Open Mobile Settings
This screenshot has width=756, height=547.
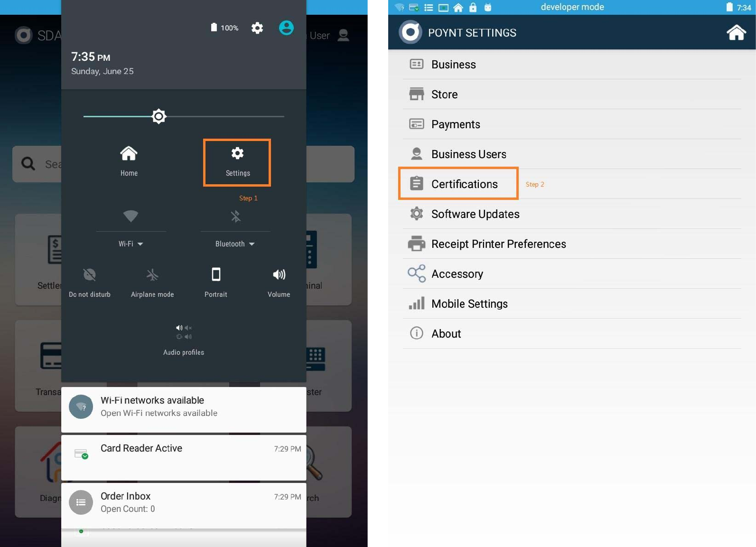pos(572,304)
